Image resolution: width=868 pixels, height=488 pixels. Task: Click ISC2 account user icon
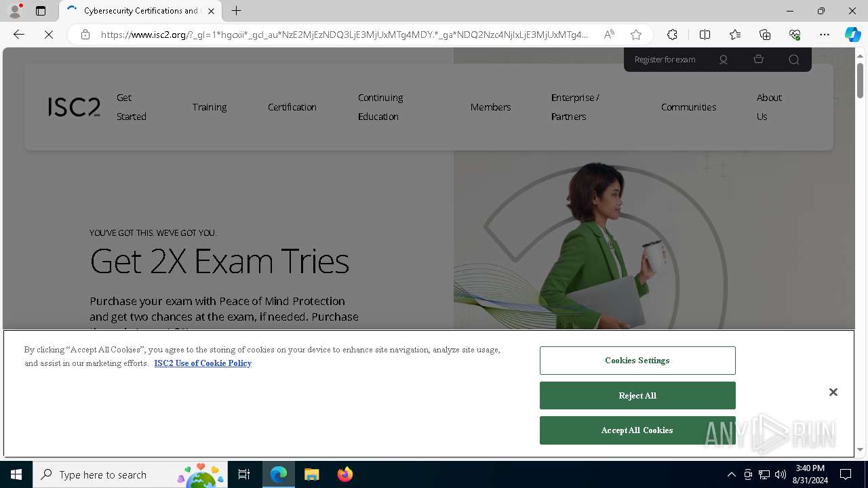point(724,60)
